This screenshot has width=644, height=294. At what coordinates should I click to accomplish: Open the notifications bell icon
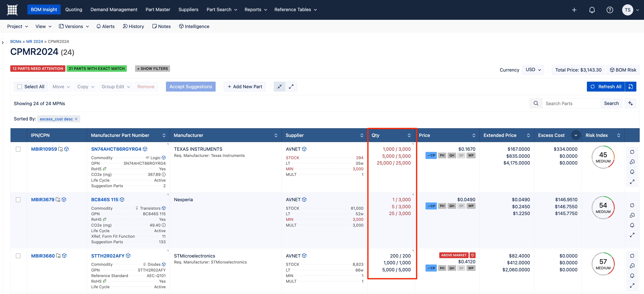(x=592, y=10)
